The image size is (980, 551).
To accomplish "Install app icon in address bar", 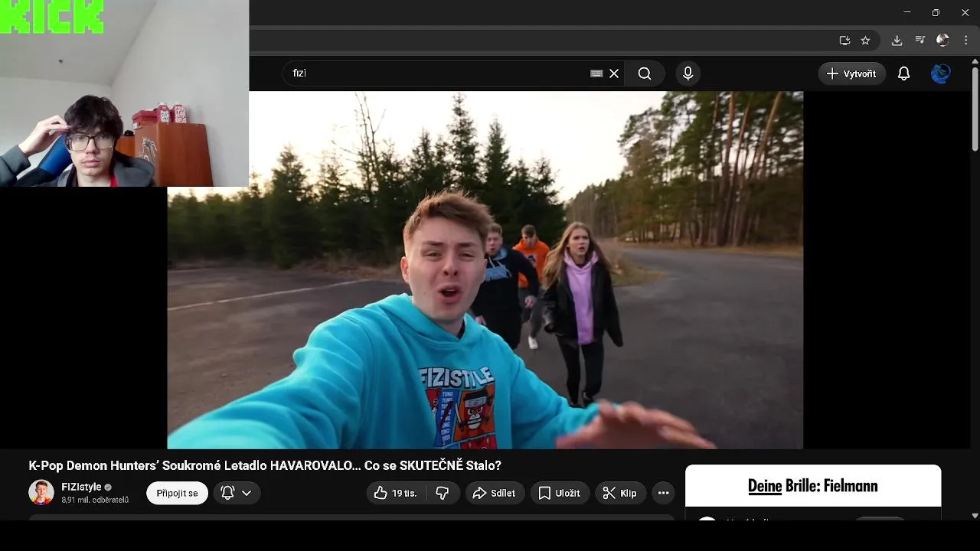I will (x=844, y=41).
